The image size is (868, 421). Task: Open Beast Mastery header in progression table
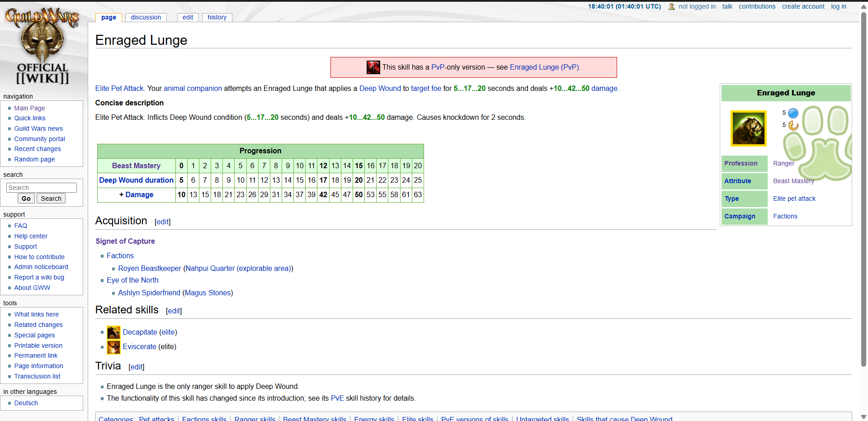(136, 166)
